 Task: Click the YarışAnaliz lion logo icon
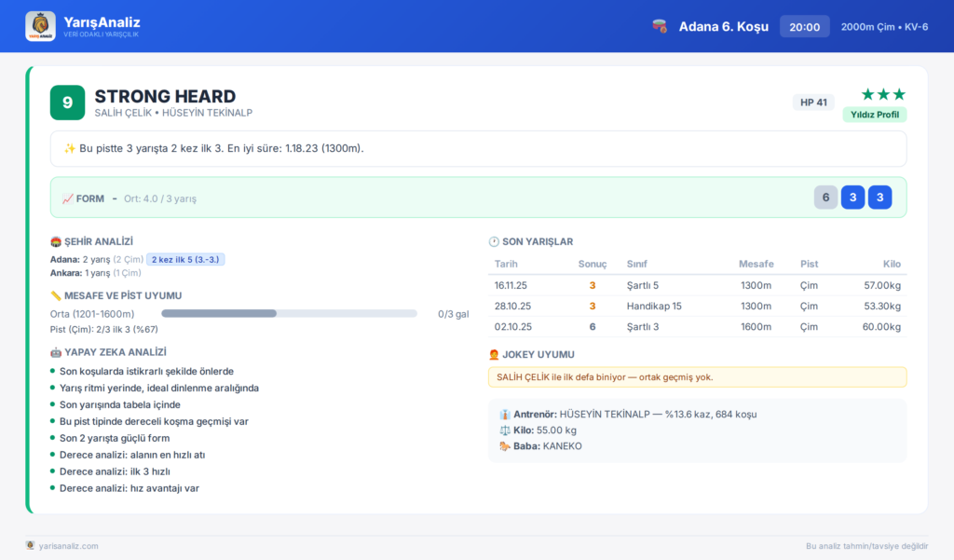[x=40, y=26]
